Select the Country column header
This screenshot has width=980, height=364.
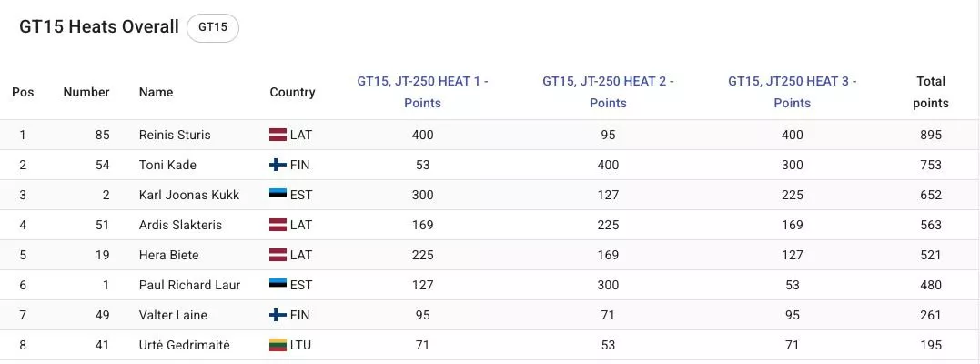click(x=292, y=92)
